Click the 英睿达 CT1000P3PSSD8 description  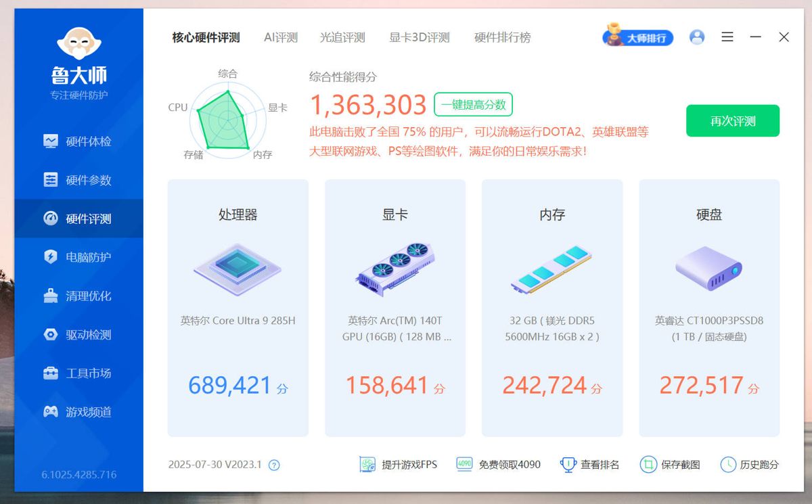pyautogui.click(x=709, y=328)
